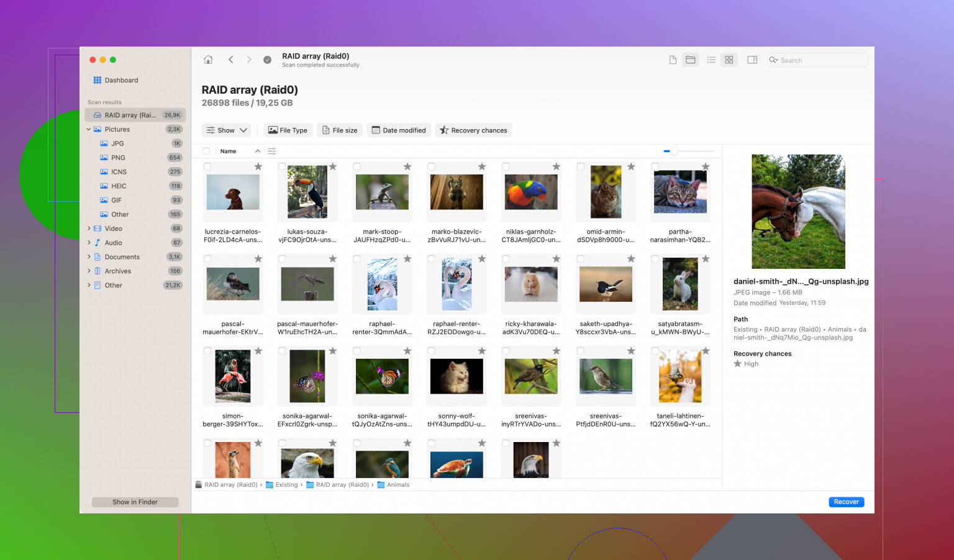Select the folder view icon in toolbar
The image size is (954, 560).
(x=690, y=60)
